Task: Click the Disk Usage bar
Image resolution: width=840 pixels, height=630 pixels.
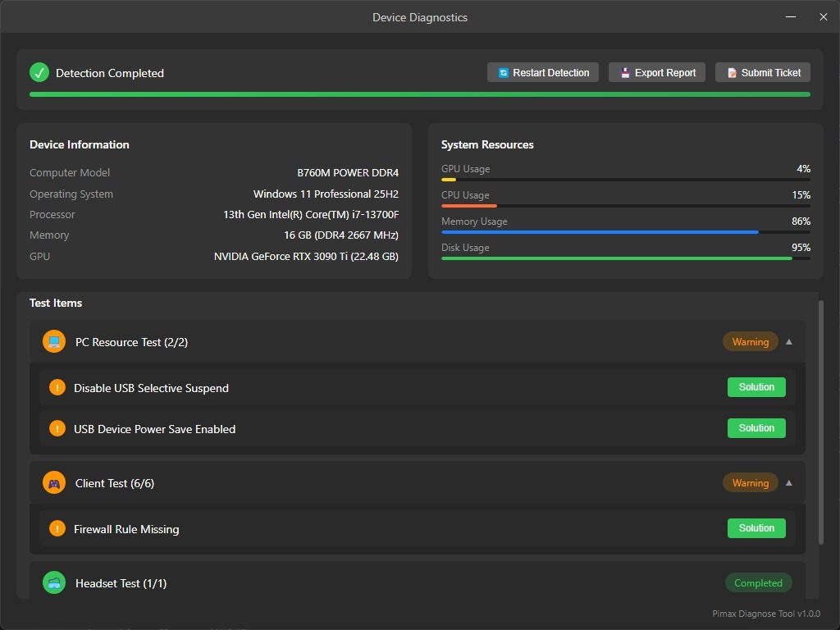Action: 625,258
